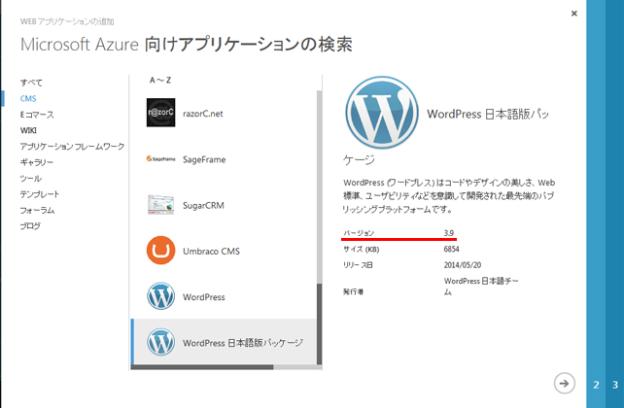Choose SageFrame from the app list
The image size is (624, 408).
[x=224, y=159]
